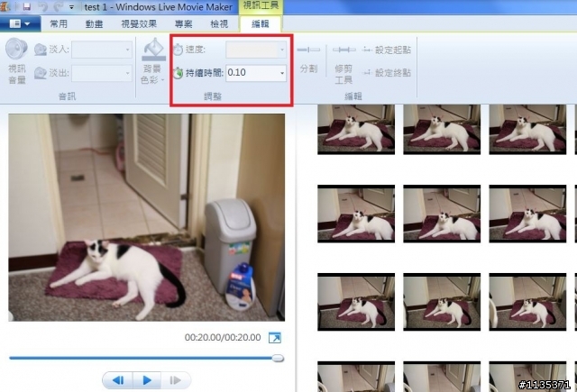Switch to the View (檢視) tab
This screenshot has height=392, width=577.
pyautogui.click(x=219, y=24)
